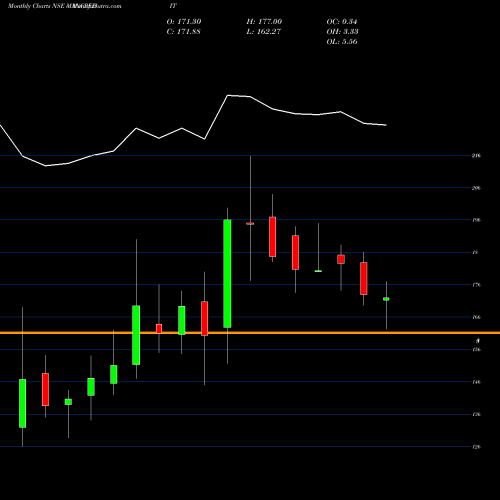
Task: Select the low value 'L: 162.27'
Action: (264, 32)
